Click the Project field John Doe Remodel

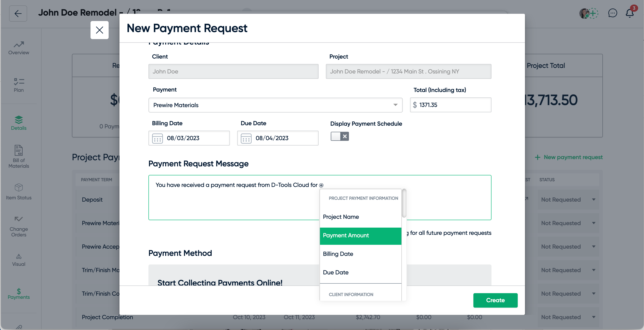(408, 71)
